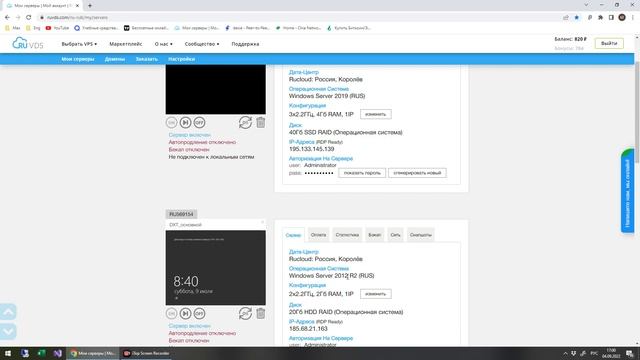Reinstall OS icon for server RU569154
This screenshot has height=360, width=640.
tap(245, 313)
